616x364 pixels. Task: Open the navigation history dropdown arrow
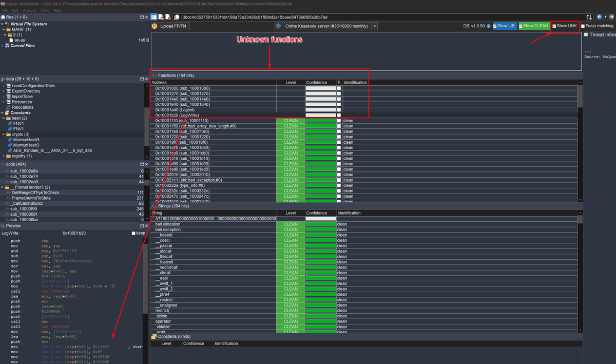click(605, 17)
